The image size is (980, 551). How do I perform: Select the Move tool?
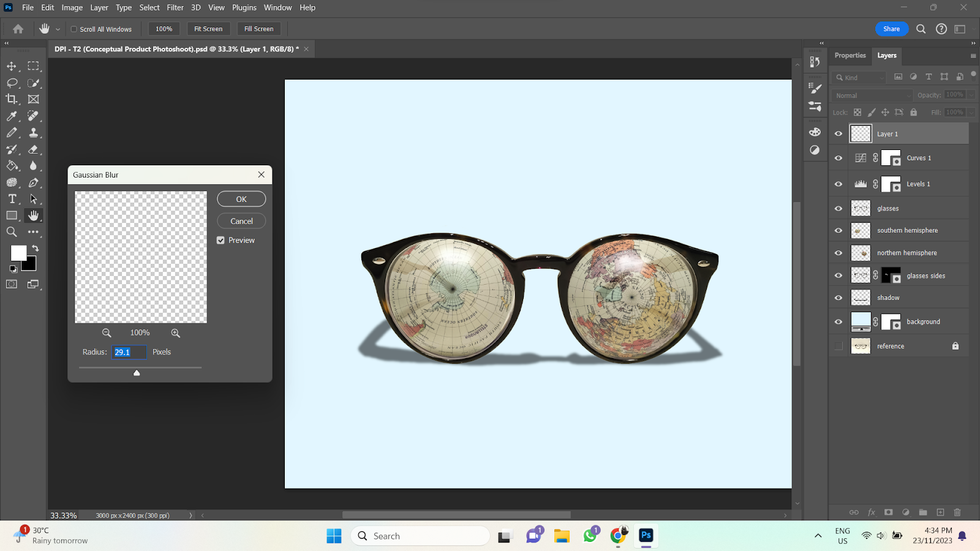click(12, 66)
